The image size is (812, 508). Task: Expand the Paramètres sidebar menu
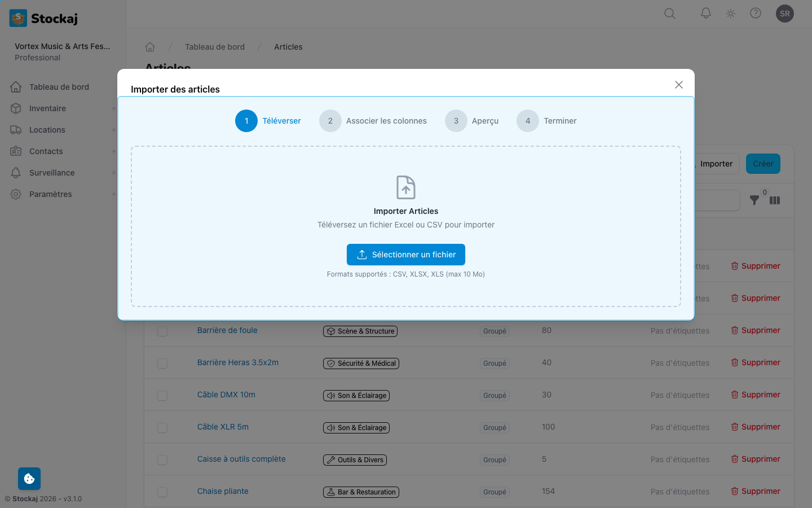tap(51, 194)
